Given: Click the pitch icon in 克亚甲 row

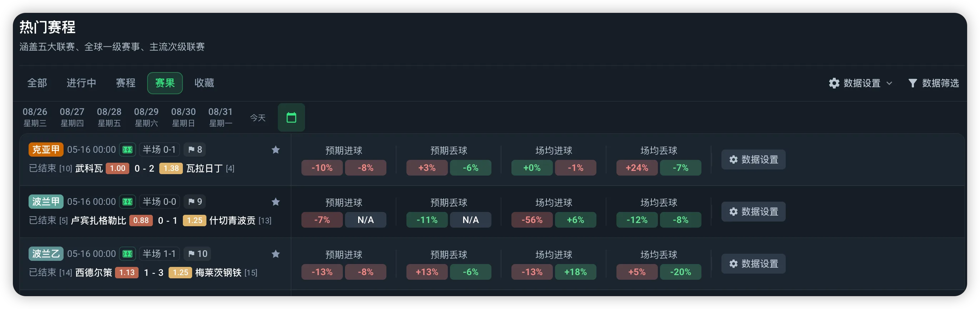Looking at the screenshot, I should click(x=127, y=150).
